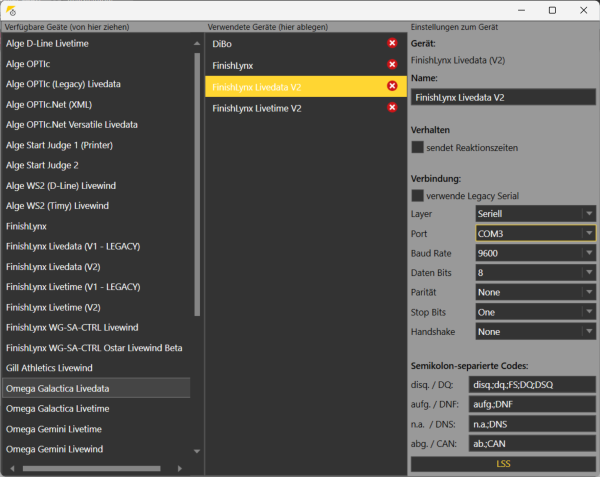Click the abg. / CAN codes field
Screen dimensions: 600x477
(x=532, y=443)
